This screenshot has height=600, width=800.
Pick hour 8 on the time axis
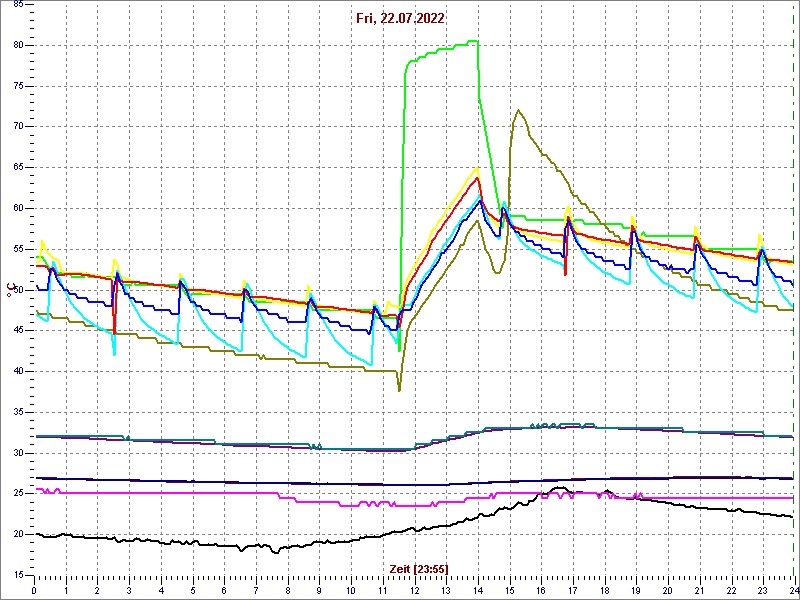pos(288,591)
